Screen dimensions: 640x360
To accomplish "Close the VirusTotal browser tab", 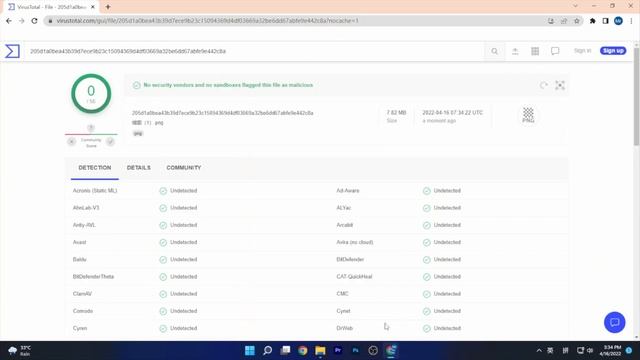I will [93, 7].
